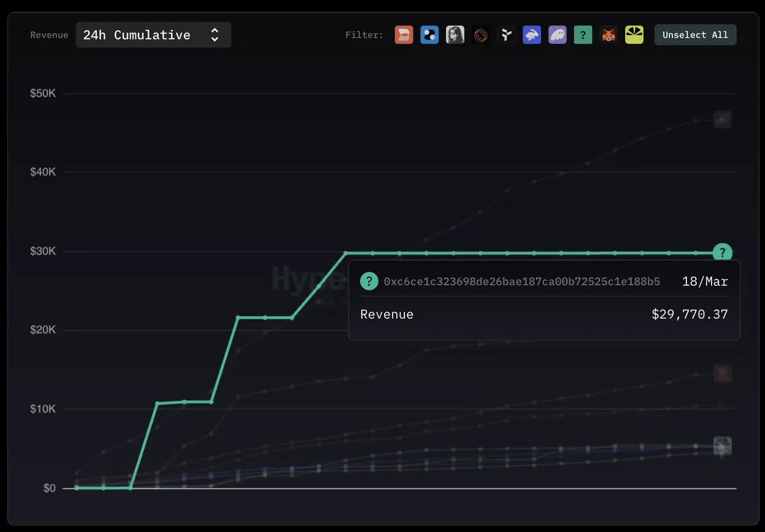Click the tooltip's green question mark icon

tap(369, 281)
